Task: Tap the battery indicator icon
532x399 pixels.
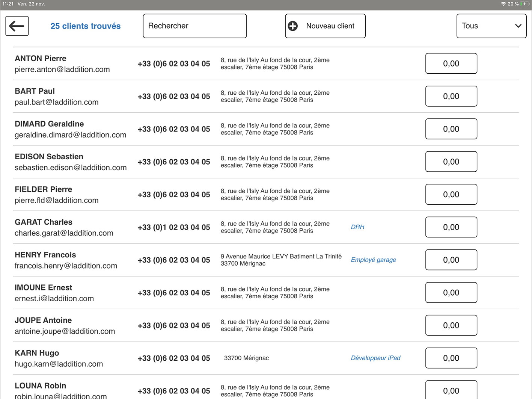Action: pyautogui.click(x=524, y=4)
